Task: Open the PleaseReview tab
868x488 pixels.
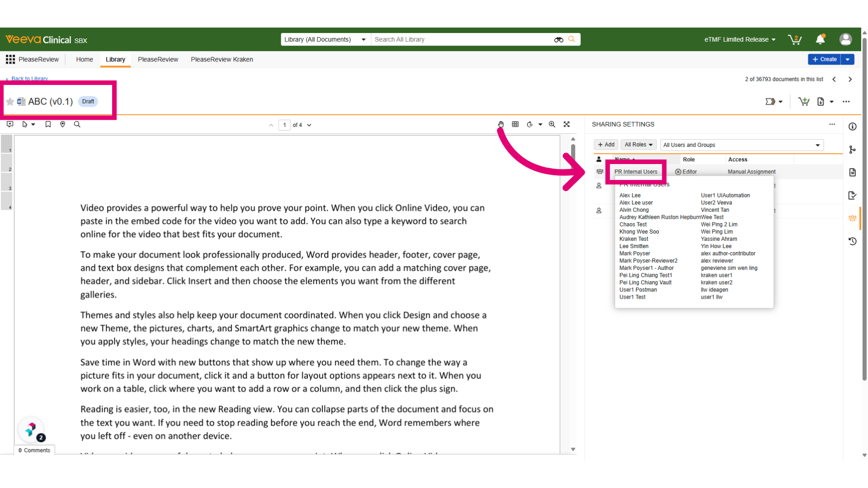Action: 158,59
